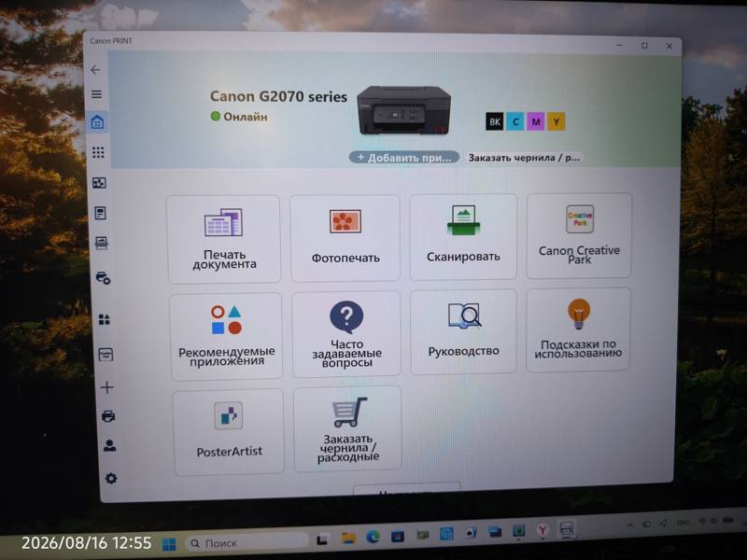This screenshot has width=747, height=560.
Task: Open the apps grid sidebar icon
Action: point(98,152)
